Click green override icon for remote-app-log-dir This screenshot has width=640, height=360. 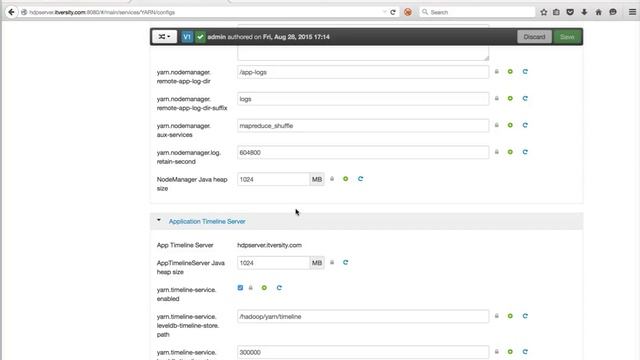pyautogui.click(x=510, y=71)
